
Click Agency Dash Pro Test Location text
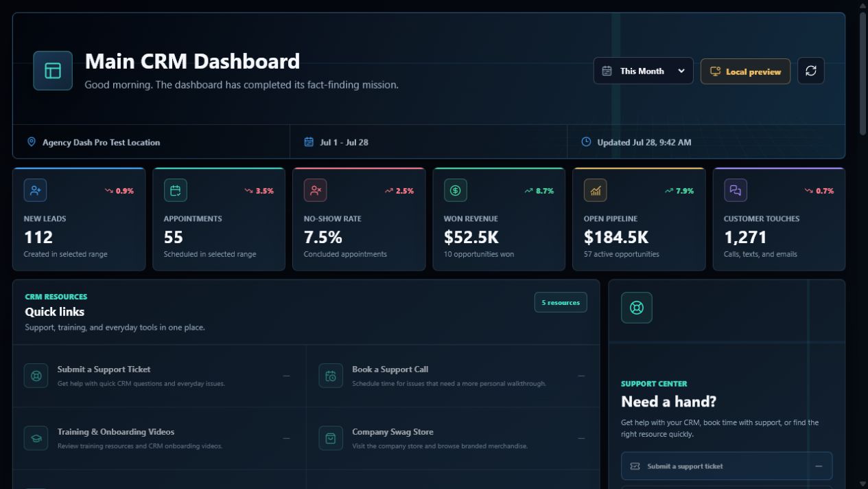tap(101, 142)
